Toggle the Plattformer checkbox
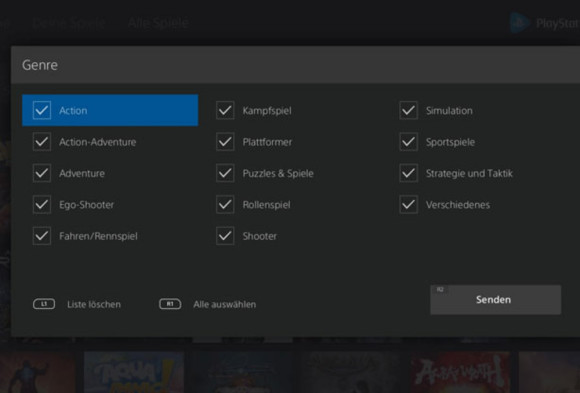The image size is (580, 393). pyautogui.click(x=225, y=142)
